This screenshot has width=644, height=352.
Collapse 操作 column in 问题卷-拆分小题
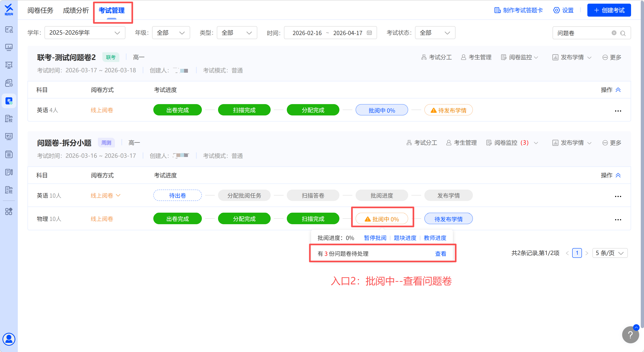(x=618, y=175)
